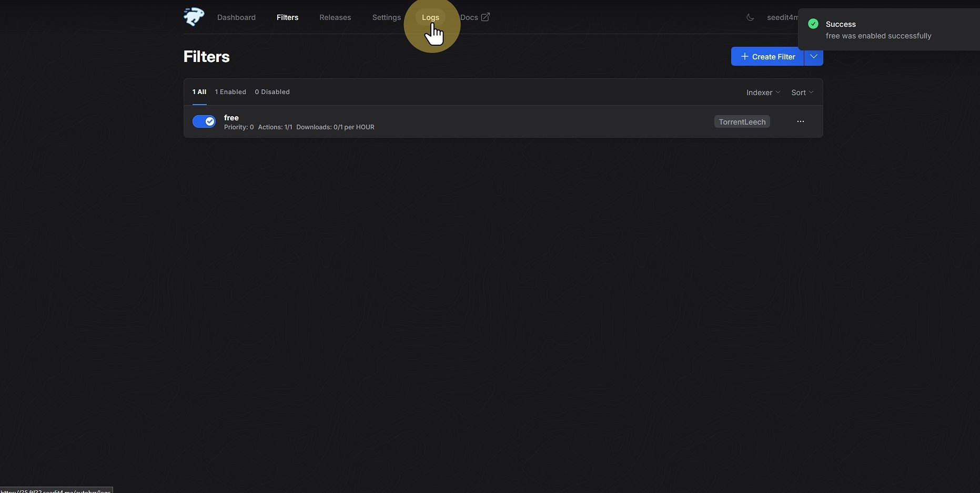The image size is (980, 493).
Task: Go to the Dashboard page
Action: pyautogui.click(x=236, y=17)
